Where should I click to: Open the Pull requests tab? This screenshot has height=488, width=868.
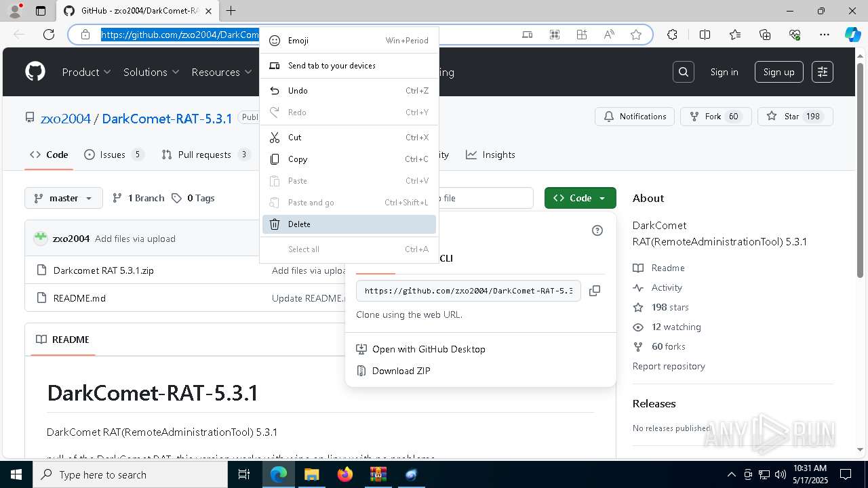point(206,155)
